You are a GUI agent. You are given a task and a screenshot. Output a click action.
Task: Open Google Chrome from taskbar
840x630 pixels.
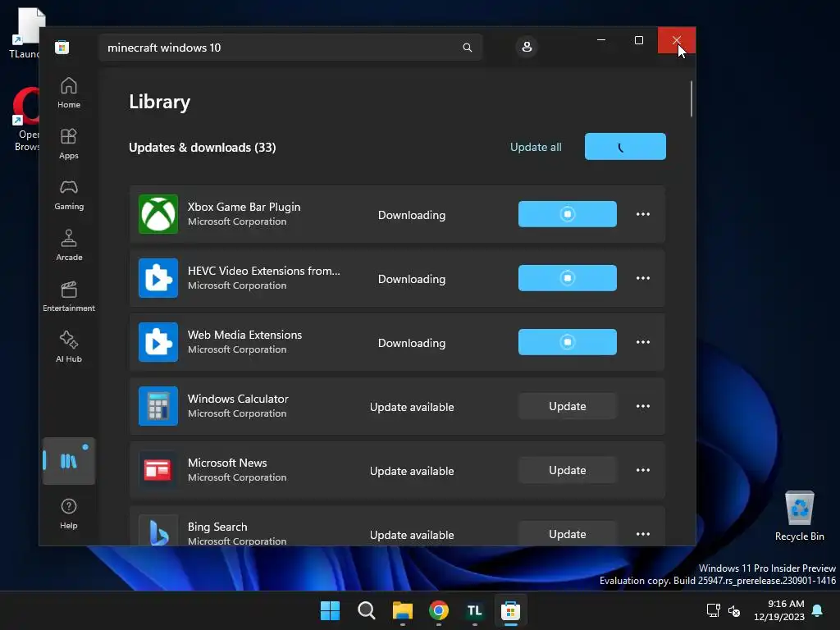click(439, 610)
